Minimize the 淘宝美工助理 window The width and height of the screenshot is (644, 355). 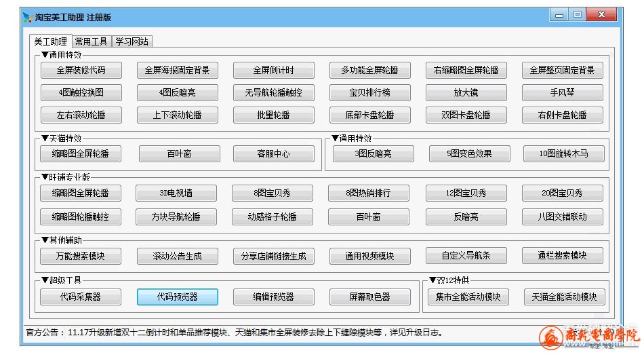559,15
